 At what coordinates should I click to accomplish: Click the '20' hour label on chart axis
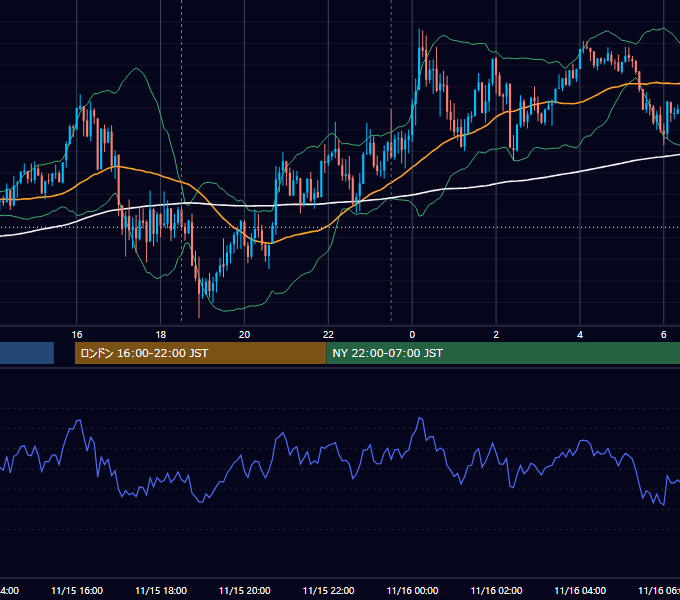coord(245,335)
